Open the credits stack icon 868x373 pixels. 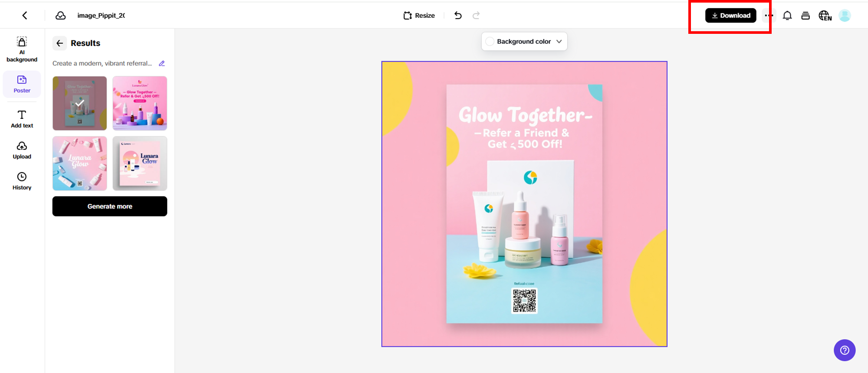point(806,16)
